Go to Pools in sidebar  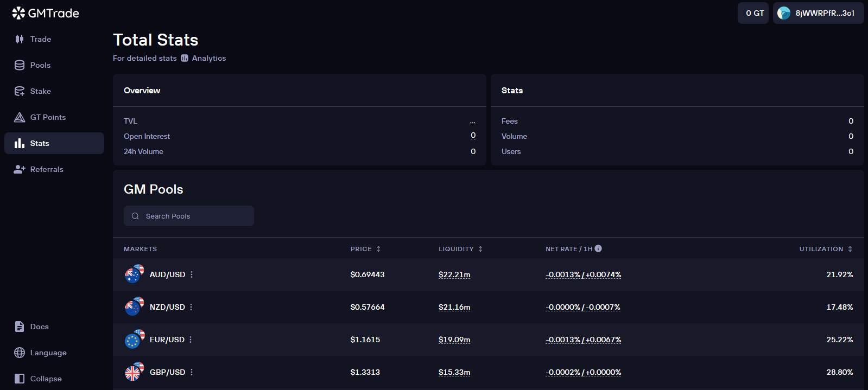tap(54, 65)
